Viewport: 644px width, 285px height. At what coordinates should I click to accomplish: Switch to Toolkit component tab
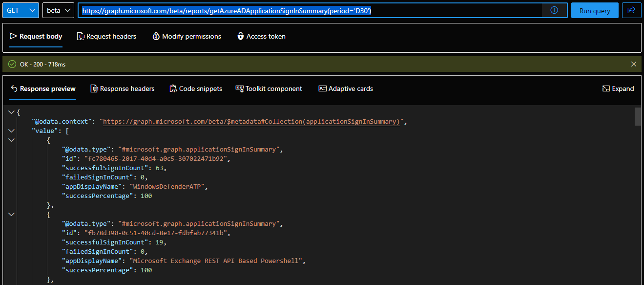[x=269, y=88]
